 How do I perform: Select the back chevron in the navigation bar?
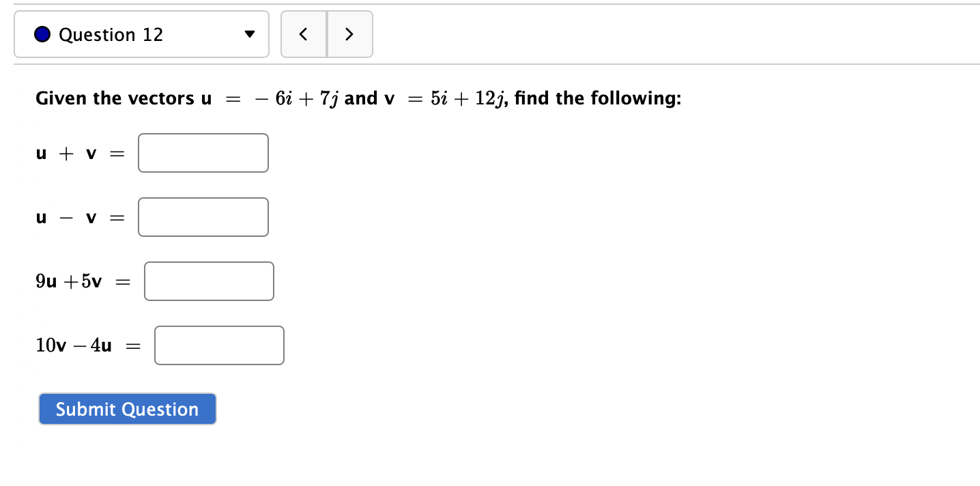coord(303,34)
